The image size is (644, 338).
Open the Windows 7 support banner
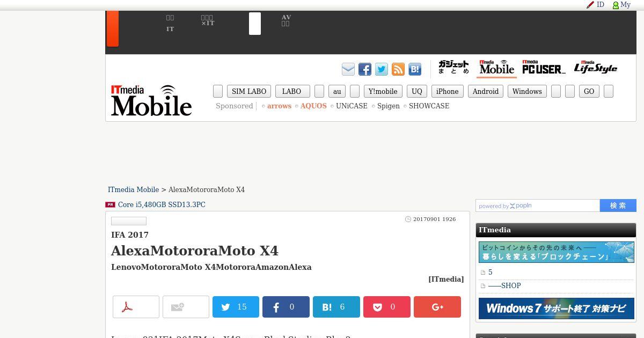[556, 308]
